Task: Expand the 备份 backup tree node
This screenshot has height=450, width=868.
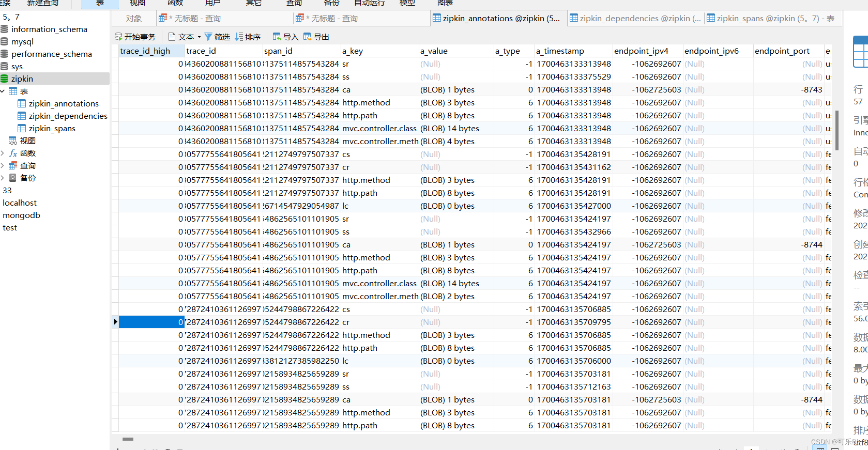Action: tap(3, 178)
